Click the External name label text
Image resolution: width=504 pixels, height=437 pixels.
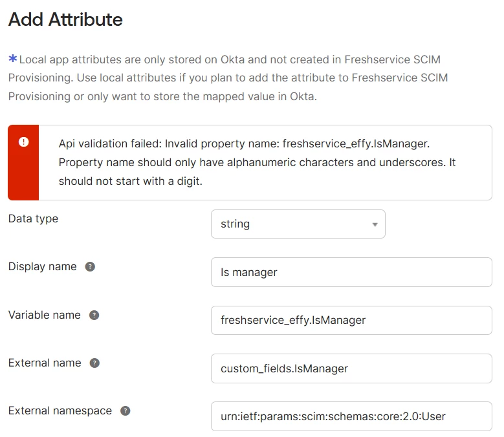[x=45, y=363]
